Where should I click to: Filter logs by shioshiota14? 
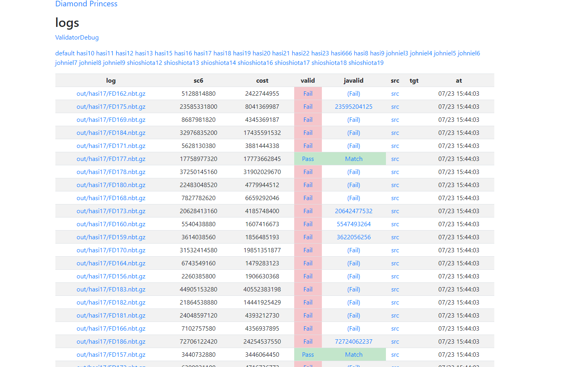coord(218,63)
